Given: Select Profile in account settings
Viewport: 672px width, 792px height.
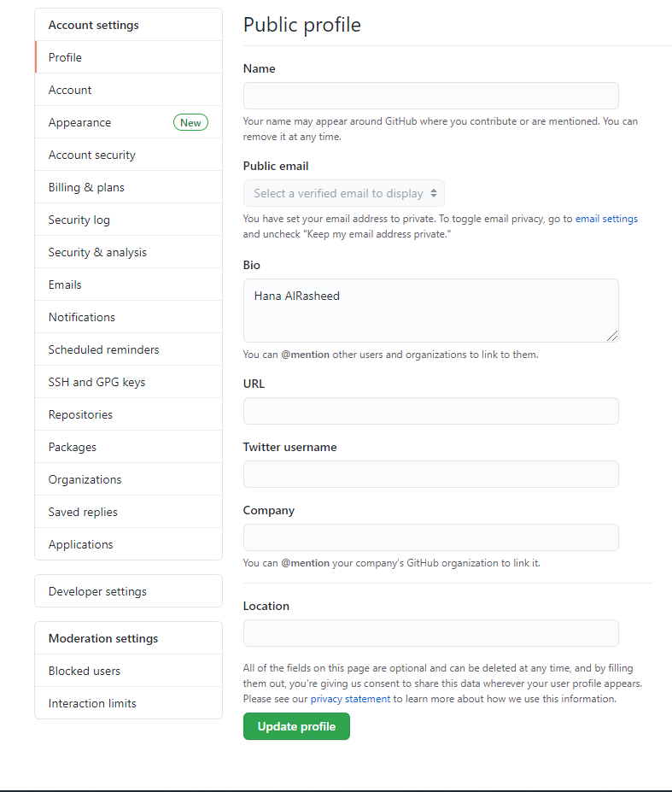Looking at the screenshot, I should (128, 57).
